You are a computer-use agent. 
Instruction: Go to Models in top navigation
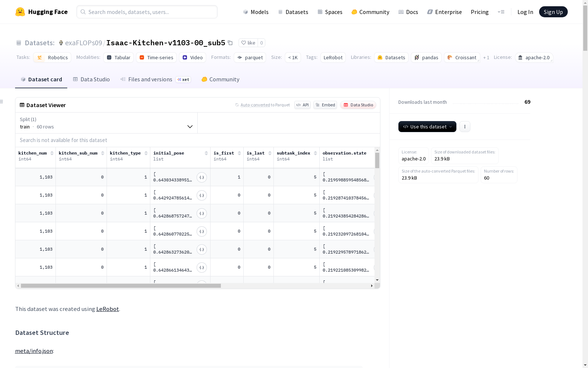click(x=256, y=12)
